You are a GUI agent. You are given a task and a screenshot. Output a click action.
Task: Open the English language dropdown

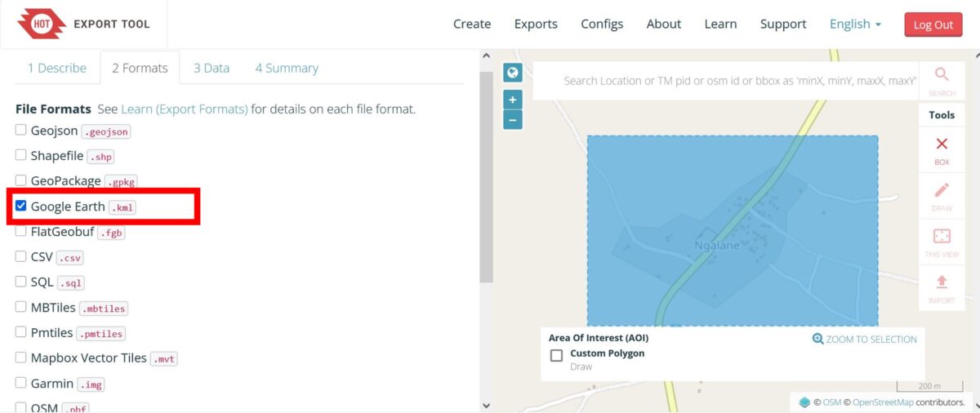pos(855,24)
